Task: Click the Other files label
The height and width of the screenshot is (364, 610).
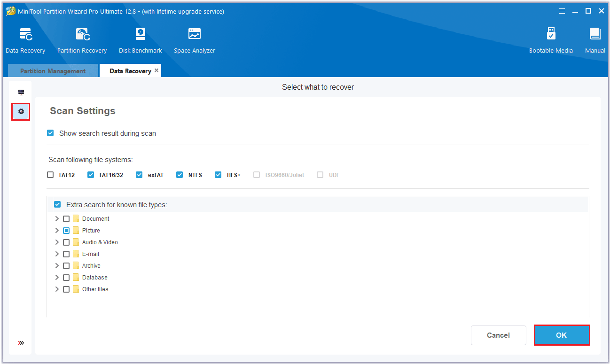Action: point(95,289)
